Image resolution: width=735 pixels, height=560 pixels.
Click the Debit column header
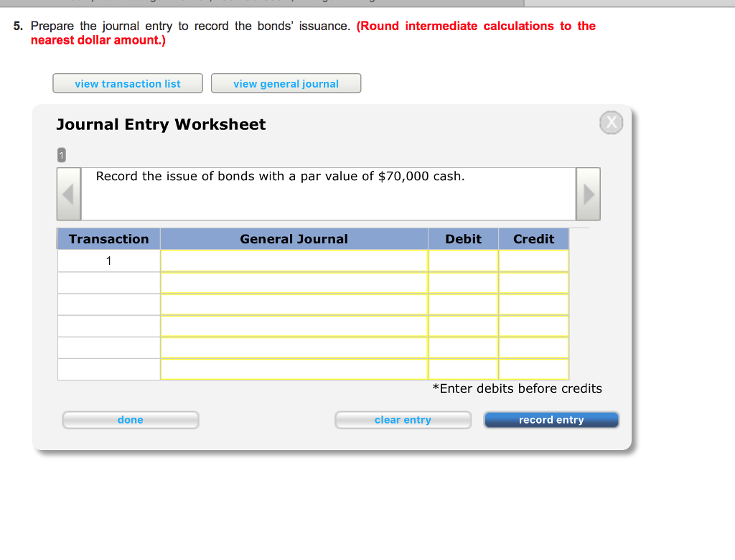[x=463, y=239]
